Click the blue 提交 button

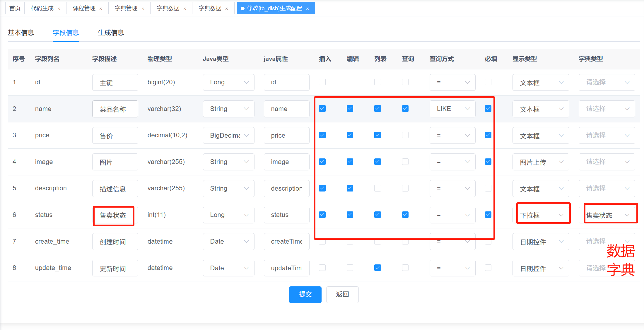coord(305,294)
